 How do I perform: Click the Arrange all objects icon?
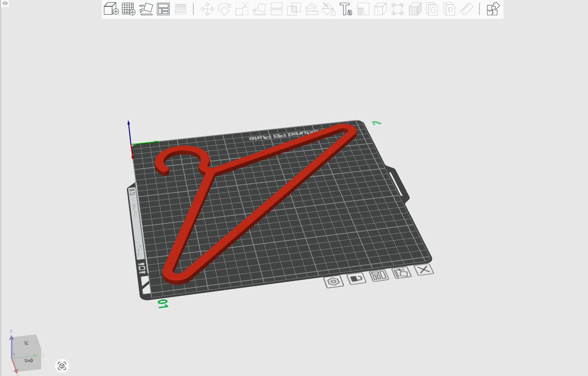[x=163, y=9]
